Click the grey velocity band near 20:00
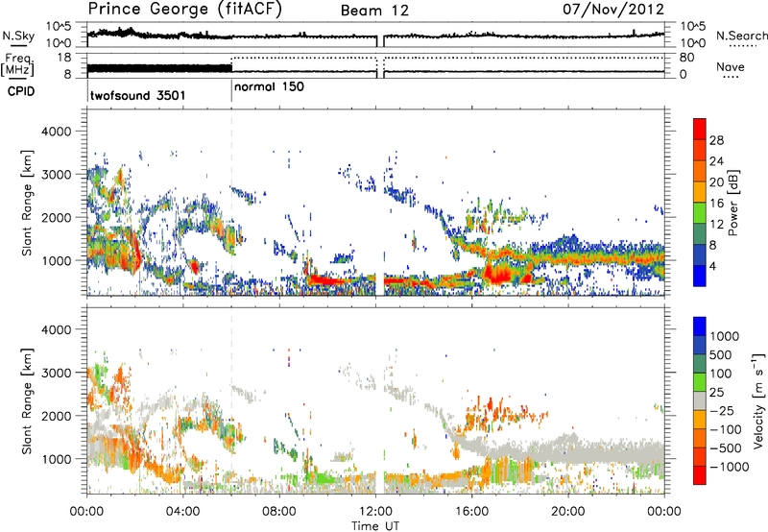Screen dimensions: 768x532 (x=568, y=448)
